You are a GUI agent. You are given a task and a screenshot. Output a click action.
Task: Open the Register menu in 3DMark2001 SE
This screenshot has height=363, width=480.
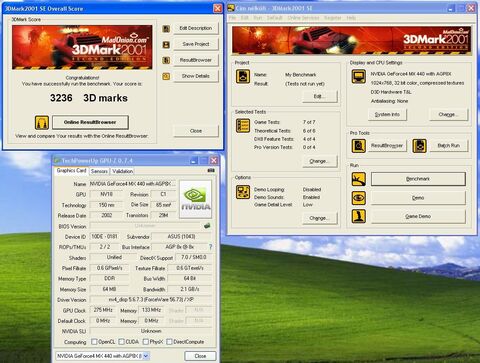[333, 18]
